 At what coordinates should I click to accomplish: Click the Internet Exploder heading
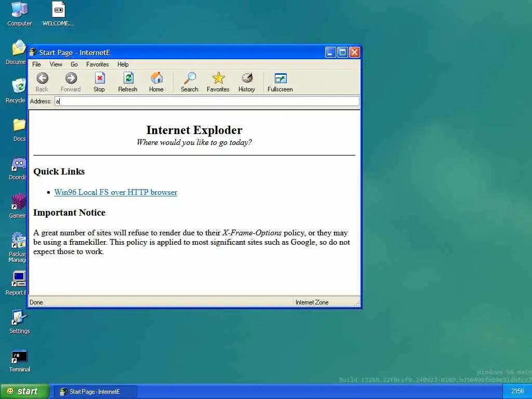194,130
